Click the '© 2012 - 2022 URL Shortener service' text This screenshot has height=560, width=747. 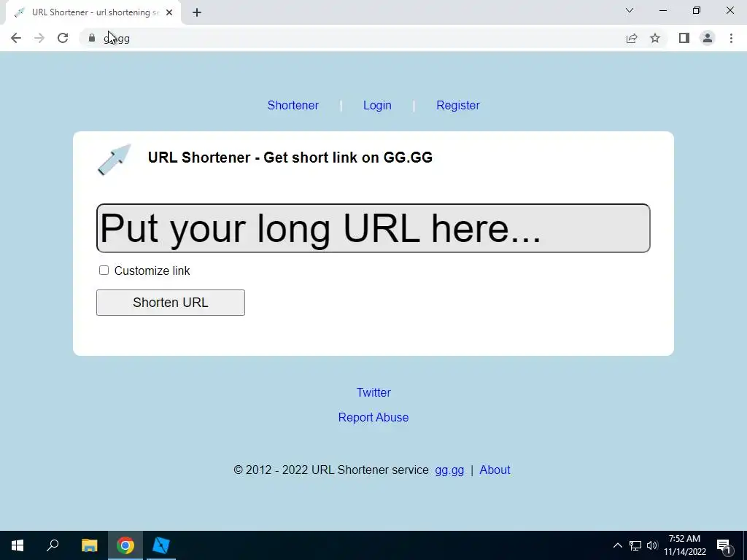(x=331, y=470)
